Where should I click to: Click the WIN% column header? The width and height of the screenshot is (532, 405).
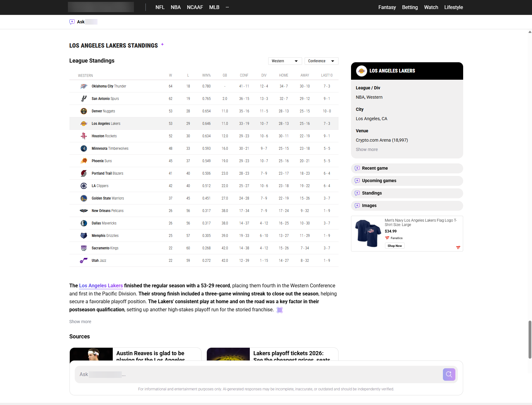(206, 76)
